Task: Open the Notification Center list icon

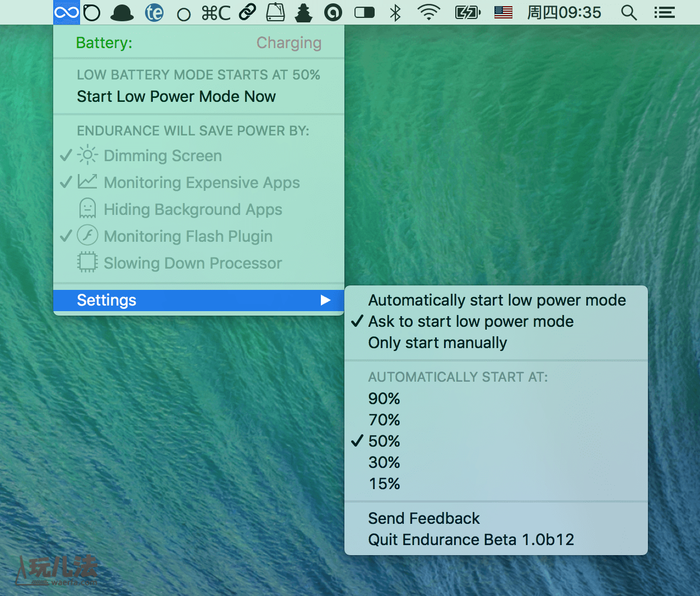Action: tap(664, 12)
